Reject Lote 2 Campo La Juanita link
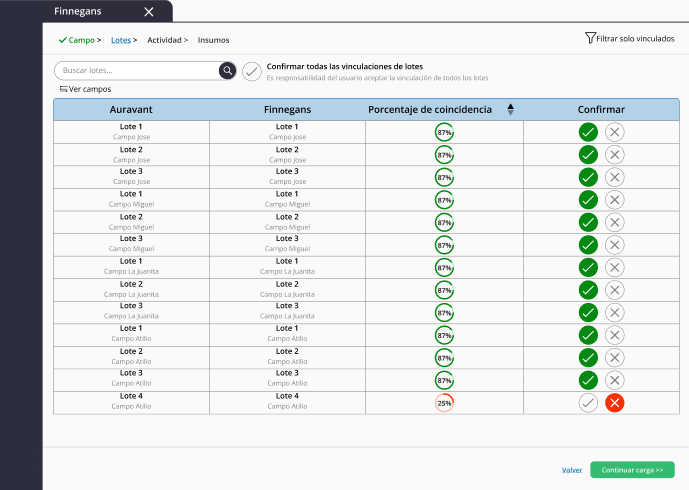689x490 pixels. pos(614,290)
